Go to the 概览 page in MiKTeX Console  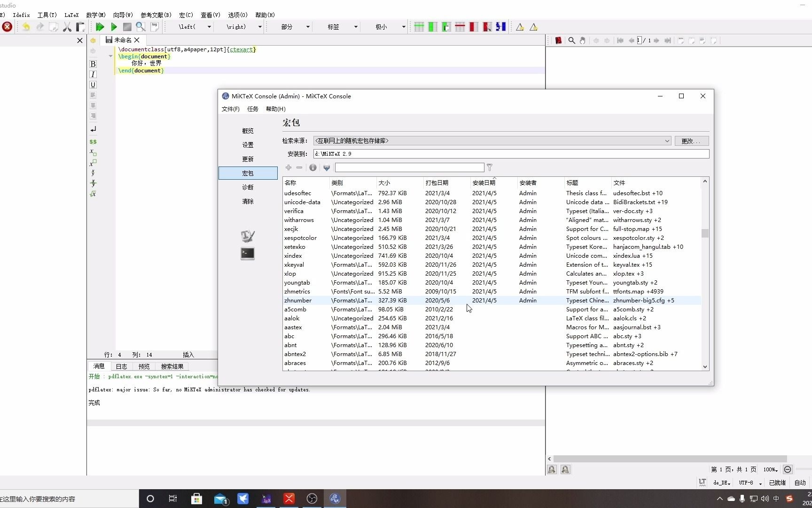tap(248, 131)
